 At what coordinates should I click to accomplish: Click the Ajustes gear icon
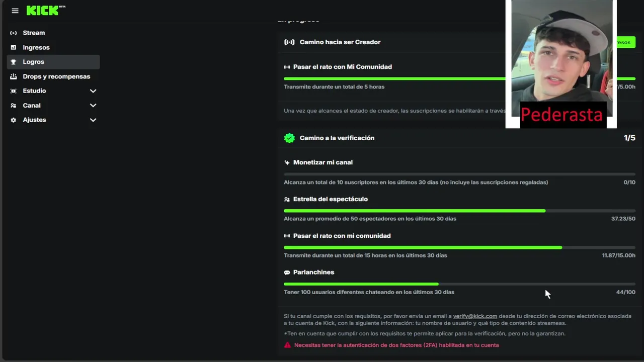14,120
